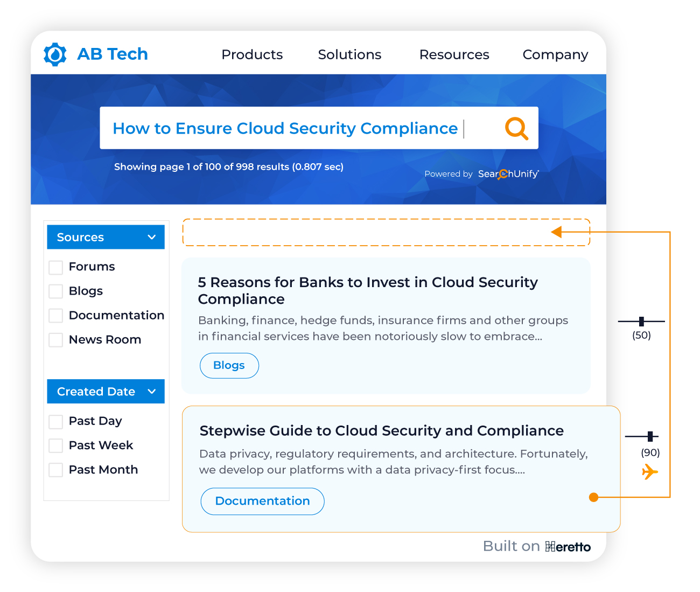Click the AB Tech gear logo icon

tap(55, 54)
